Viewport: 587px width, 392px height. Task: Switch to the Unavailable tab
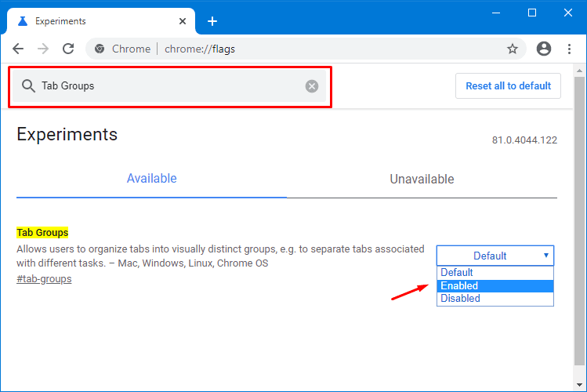pyautogui.click(x=422, y=179)
